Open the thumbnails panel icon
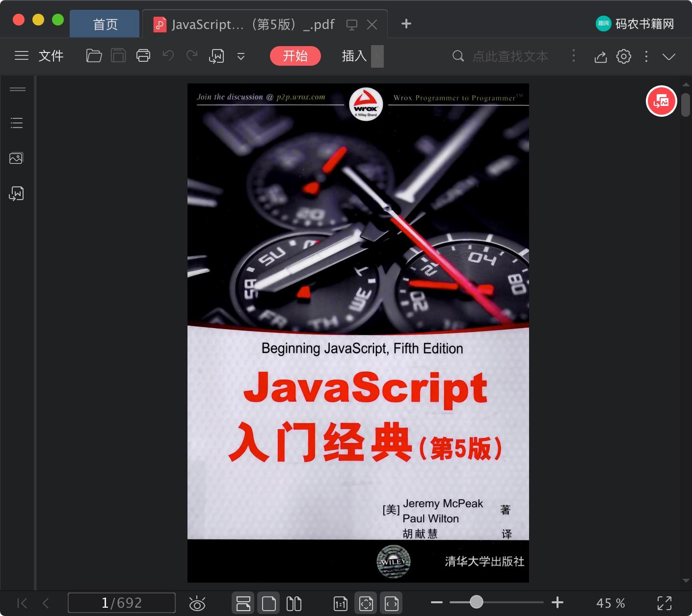Screen dimensions: 692x616 tap(16, 158)
